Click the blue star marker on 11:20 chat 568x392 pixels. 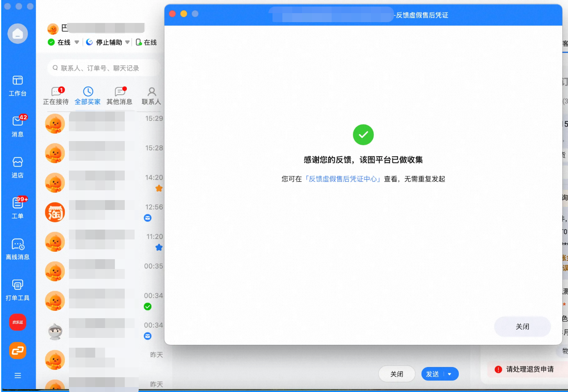click(159, 247)
